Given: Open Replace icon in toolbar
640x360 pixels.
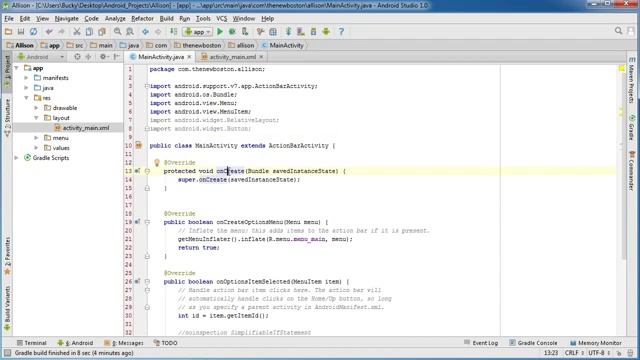Looking at the screenshot, I should [130, 31].
